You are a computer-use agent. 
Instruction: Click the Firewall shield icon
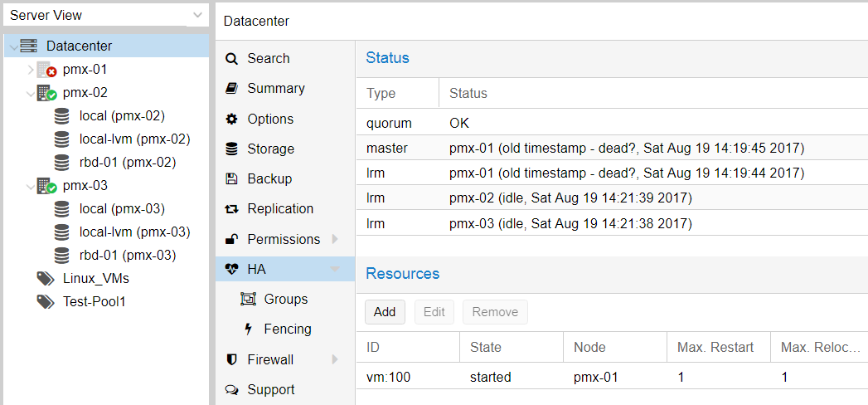[x=232, y=359]
